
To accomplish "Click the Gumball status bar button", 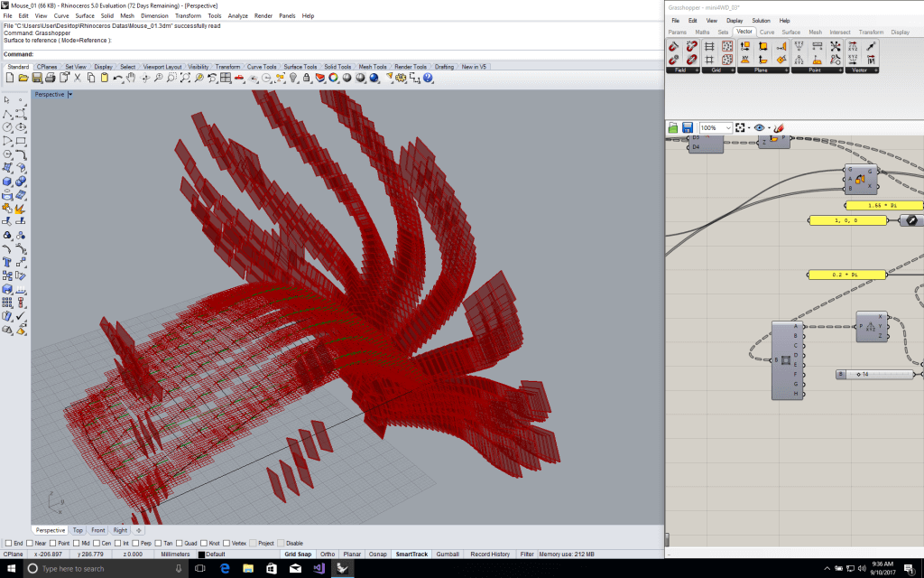I will pos(448,555).
